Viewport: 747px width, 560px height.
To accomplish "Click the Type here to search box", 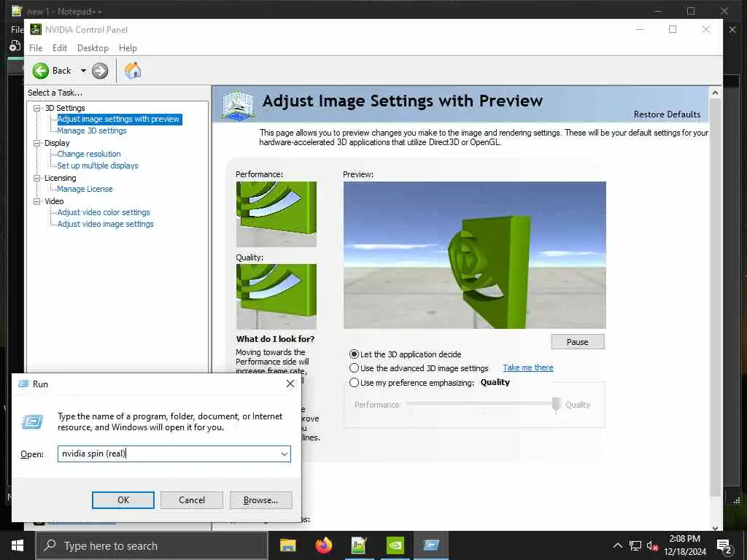I will pos(152,545).
